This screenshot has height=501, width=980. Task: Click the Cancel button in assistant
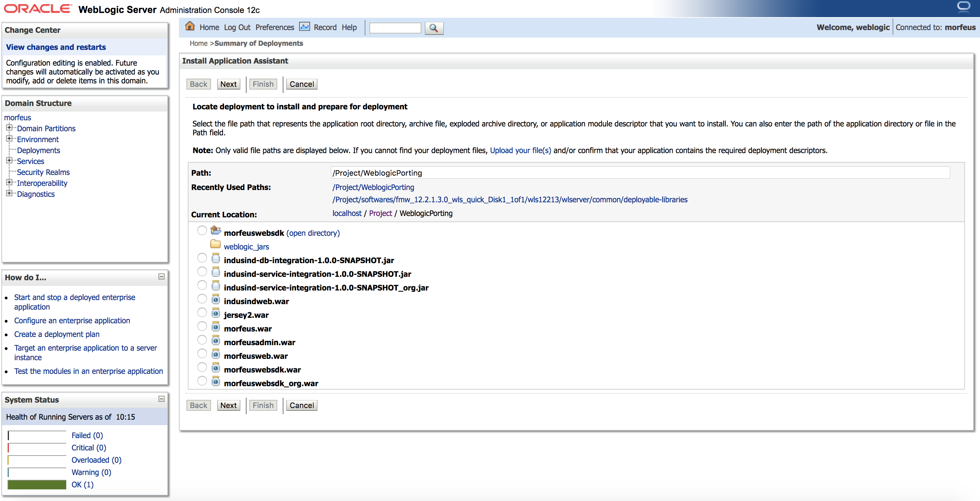[300, 84]
